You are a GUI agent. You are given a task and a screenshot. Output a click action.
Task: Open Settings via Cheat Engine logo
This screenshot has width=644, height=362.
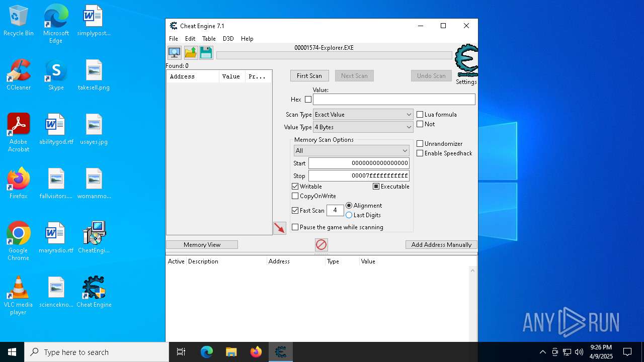pos(466,64)
